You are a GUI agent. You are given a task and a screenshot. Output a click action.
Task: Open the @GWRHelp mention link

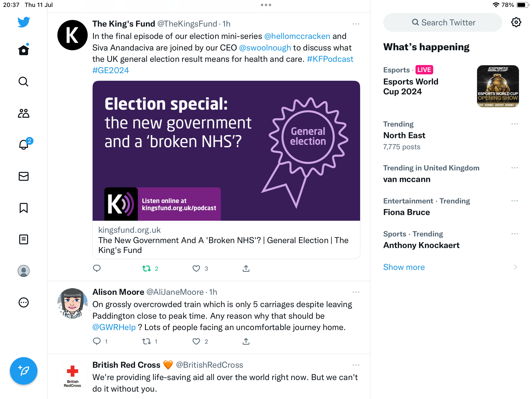pyautogui.click(x=114, y=327)
